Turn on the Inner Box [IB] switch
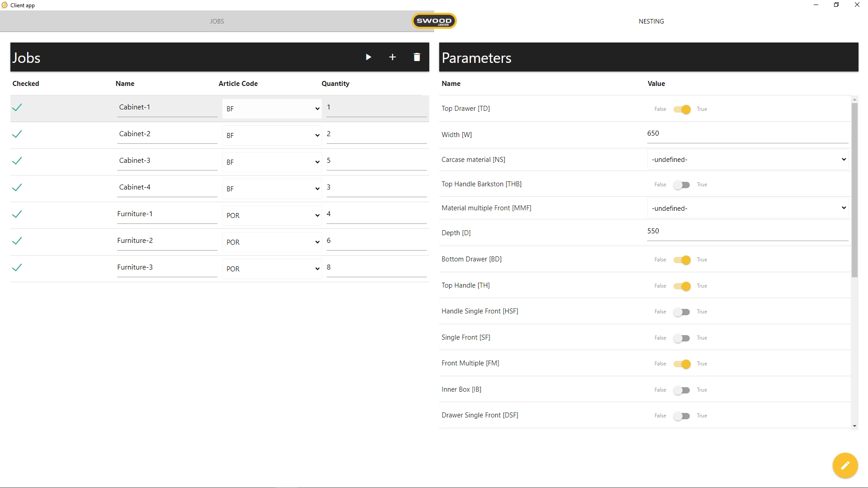 [682, 390]
